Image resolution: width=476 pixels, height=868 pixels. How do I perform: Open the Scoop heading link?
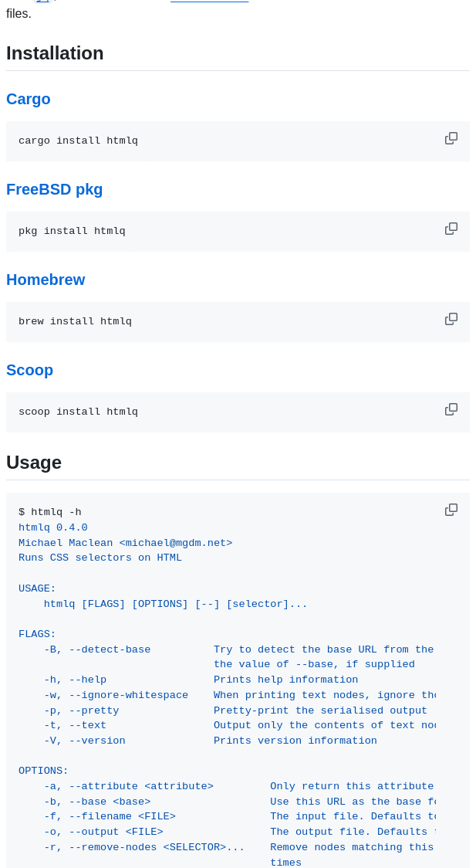[29, 370]
